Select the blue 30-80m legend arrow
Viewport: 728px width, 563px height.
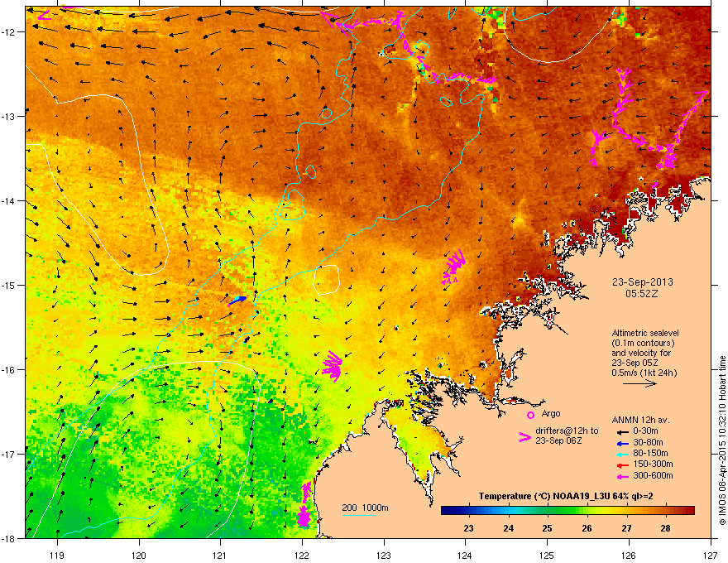click(622, 443)
